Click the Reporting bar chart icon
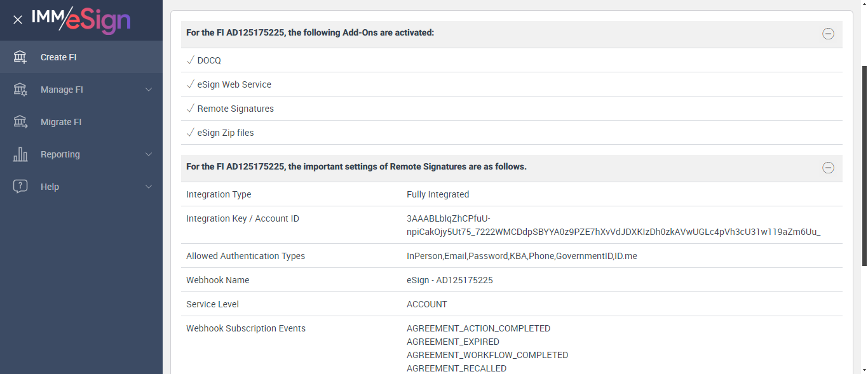Image resolution: width=868 pixels, height=374 pixels. (20, 154)
